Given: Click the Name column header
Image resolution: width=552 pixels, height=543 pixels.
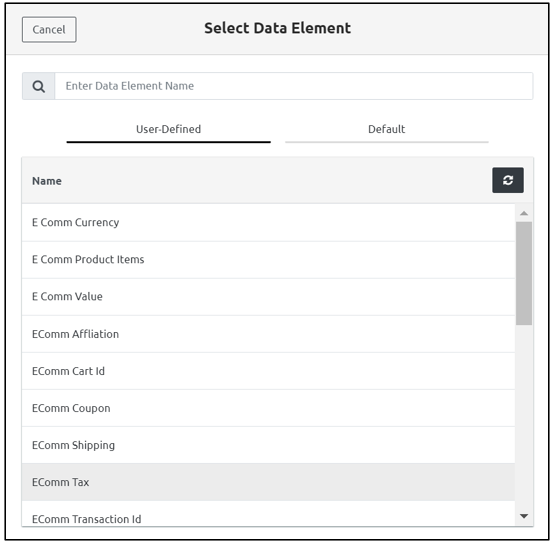Looking at the screenshot, I should tap(47, 181).
